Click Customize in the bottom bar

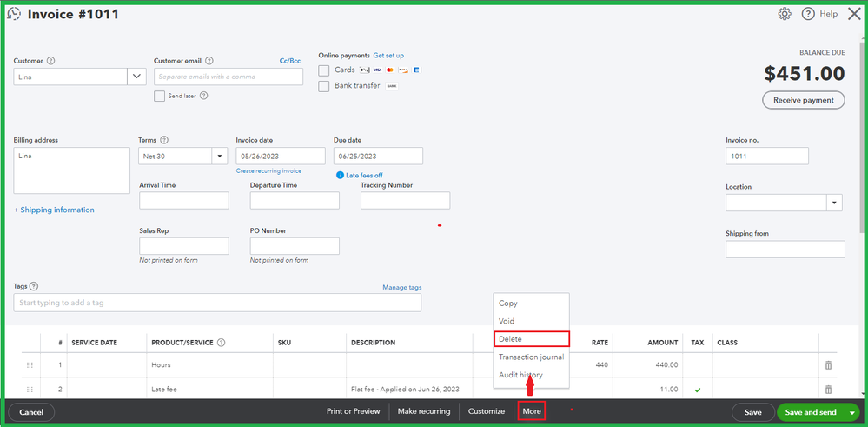(x=487, y=411)
